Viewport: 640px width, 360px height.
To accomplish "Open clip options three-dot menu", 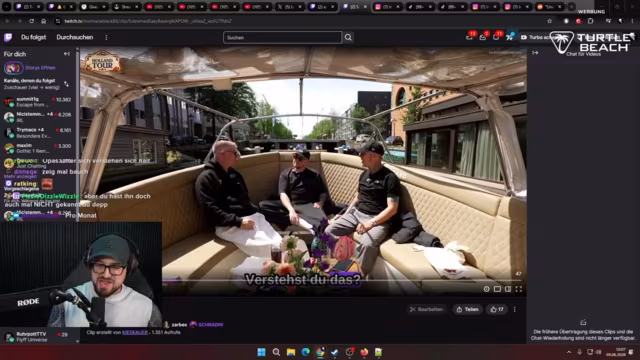I will point(515,309).
